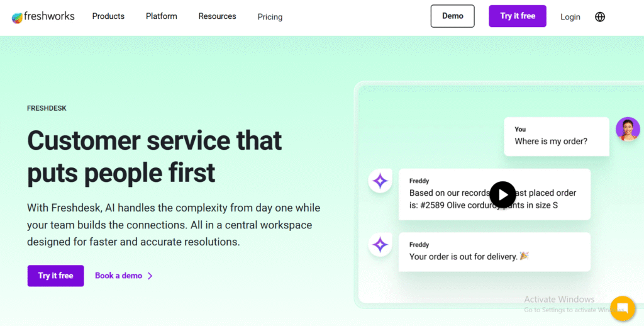This screenshot has height=326, width=644.
Task: Play the Freshdesk demo video
Action: [x=502, y=194]
